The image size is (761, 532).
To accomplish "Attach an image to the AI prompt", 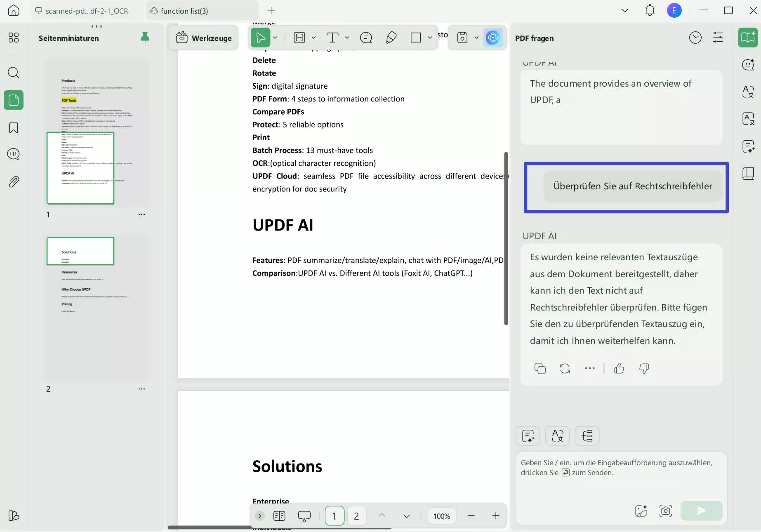I will pos(641,511).
